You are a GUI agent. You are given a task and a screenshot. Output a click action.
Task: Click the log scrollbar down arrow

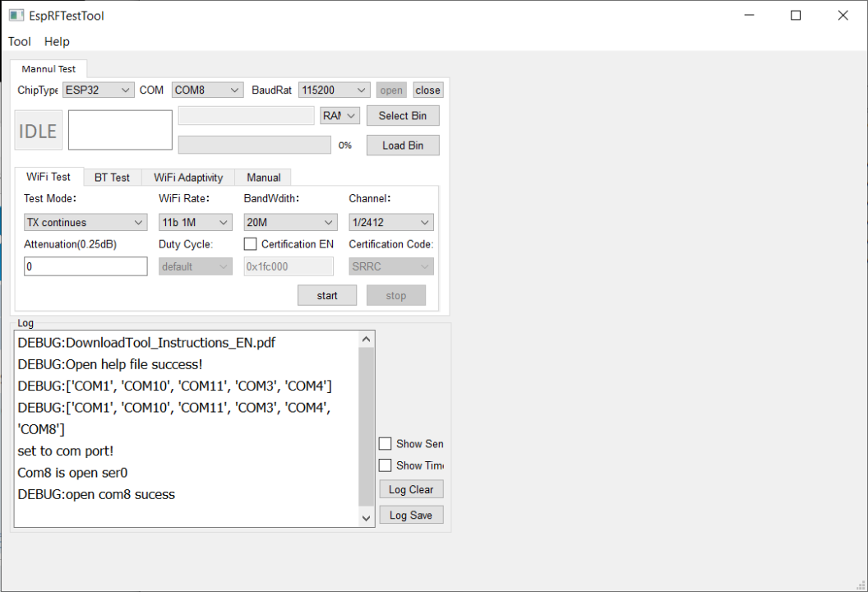pos(366,518)
